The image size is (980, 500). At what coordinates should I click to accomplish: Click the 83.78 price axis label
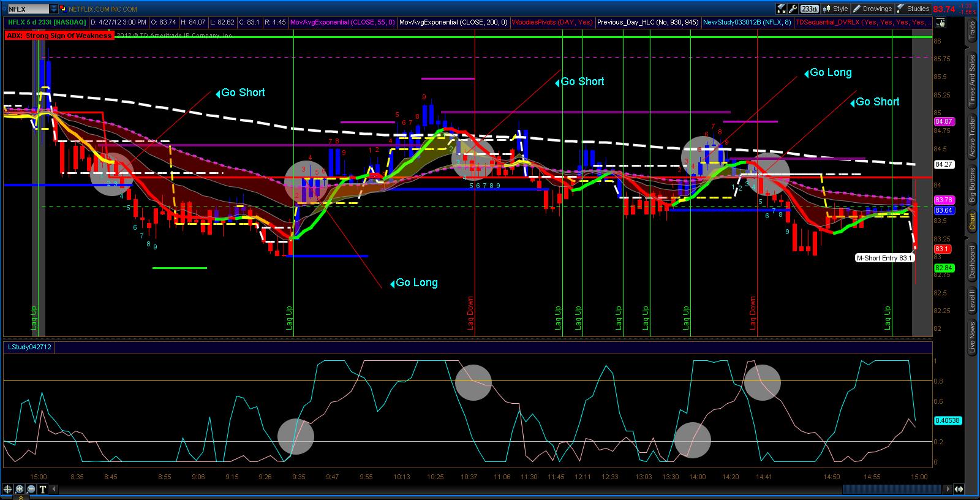[x=943, y=200]
